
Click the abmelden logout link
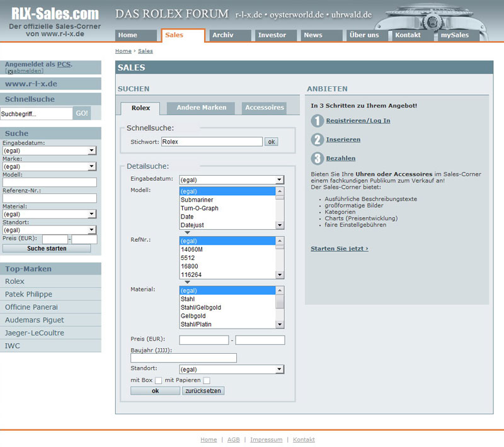[28, 71]
